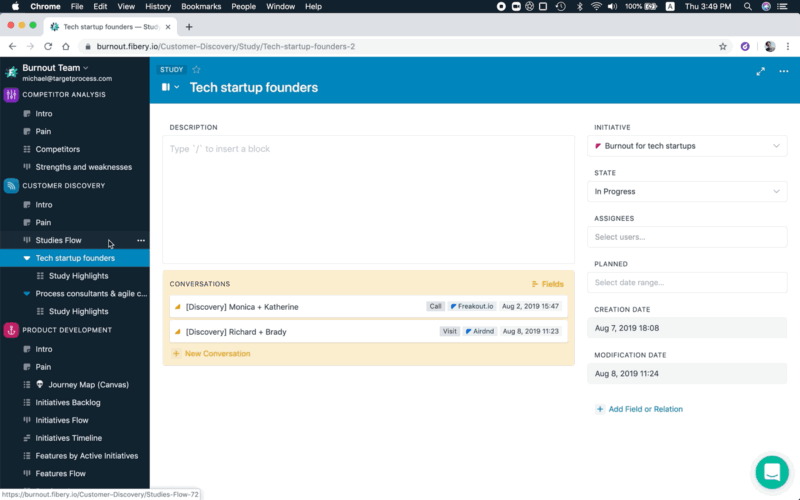The image size is (800, 500).
Task: Click the expand fullscreen icon in header
Action: pyautogui.click(x=761, y=71)
